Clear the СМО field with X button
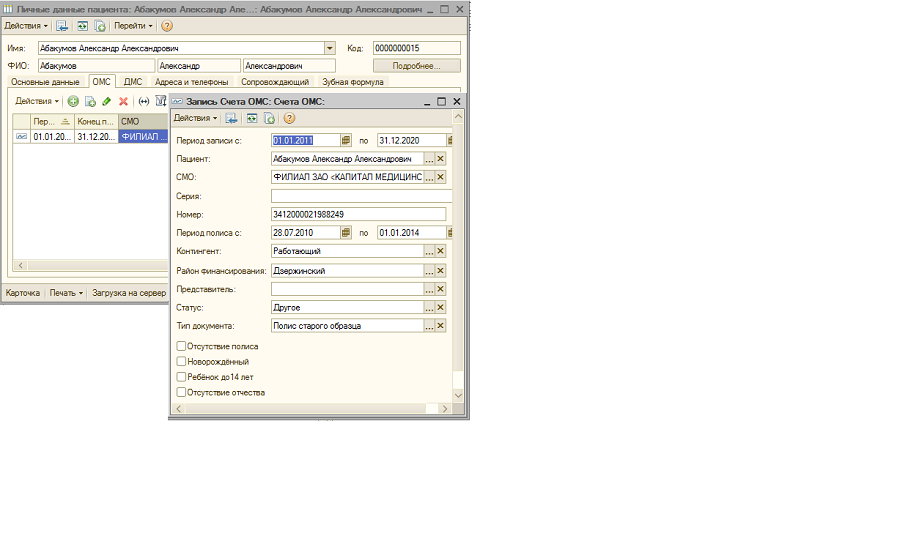Screen dimensions: 919x555 point(440,177)
